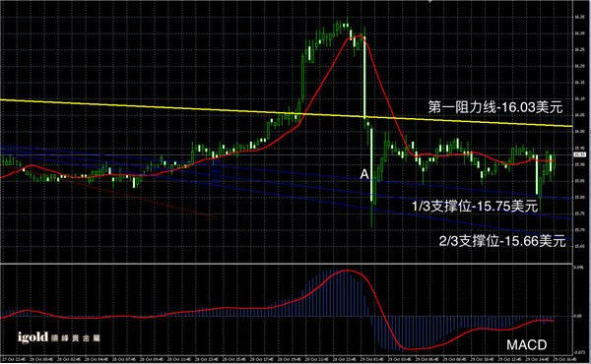
Task: Click the 16.35 price axis label
Action: tap(580, 17)
